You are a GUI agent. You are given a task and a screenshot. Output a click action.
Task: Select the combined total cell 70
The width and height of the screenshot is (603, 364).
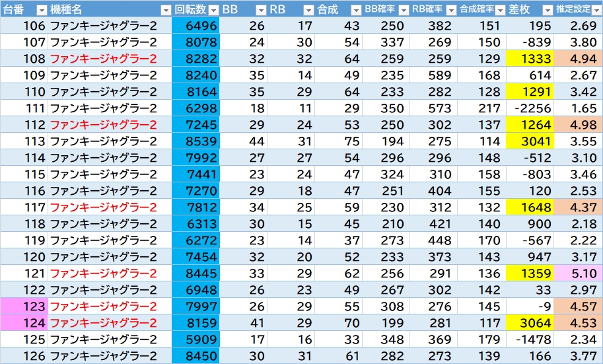pyautogui.click(x=338, y=323)
